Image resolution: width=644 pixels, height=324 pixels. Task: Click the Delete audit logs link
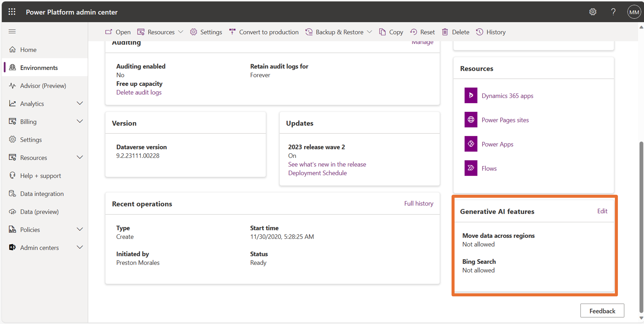[x=139, y=92]
